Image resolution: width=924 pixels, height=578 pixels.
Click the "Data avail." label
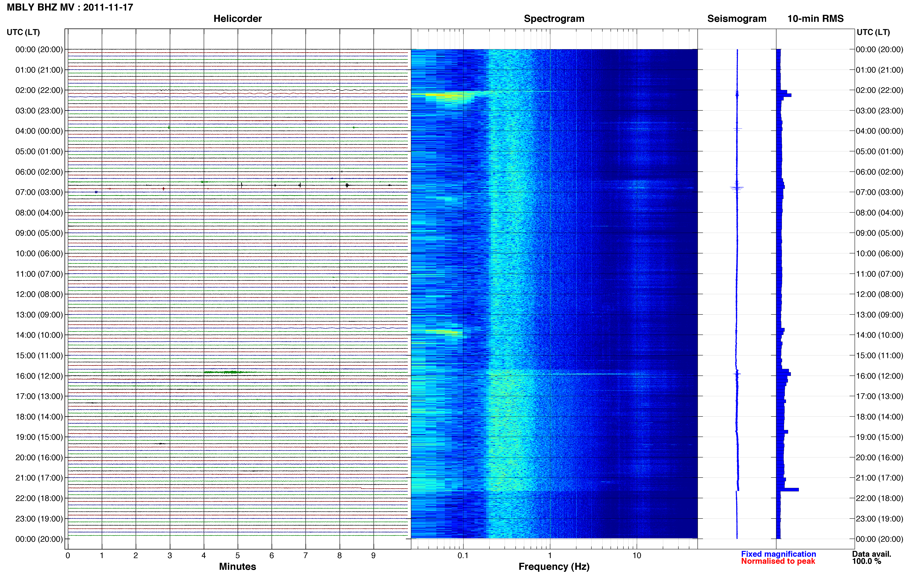pos(872,554)
